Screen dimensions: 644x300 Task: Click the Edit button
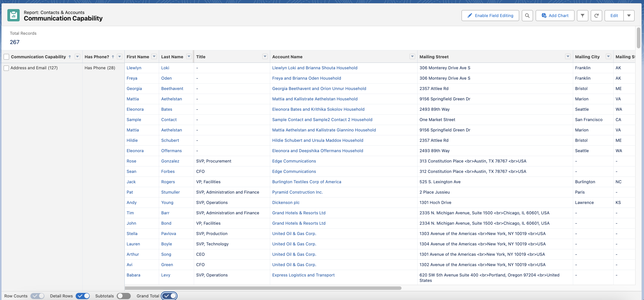pos(614,16)
